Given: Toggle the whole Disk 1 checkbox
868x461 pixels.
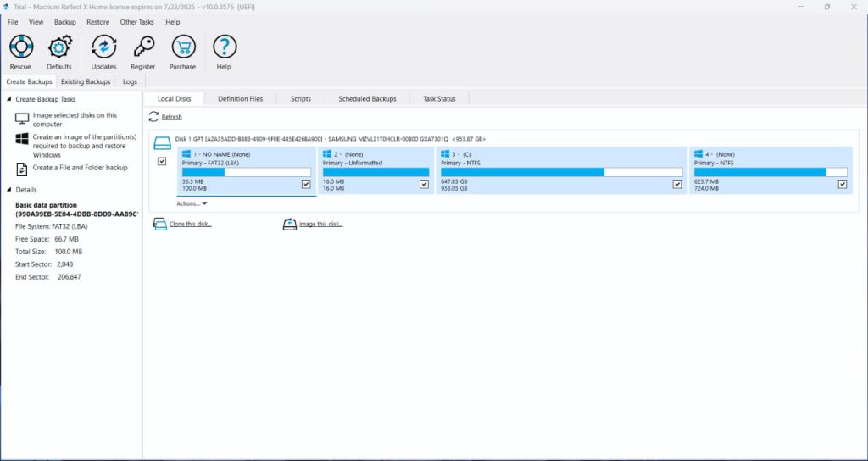Looking at the screenshot, I should (x=162, y=162).
